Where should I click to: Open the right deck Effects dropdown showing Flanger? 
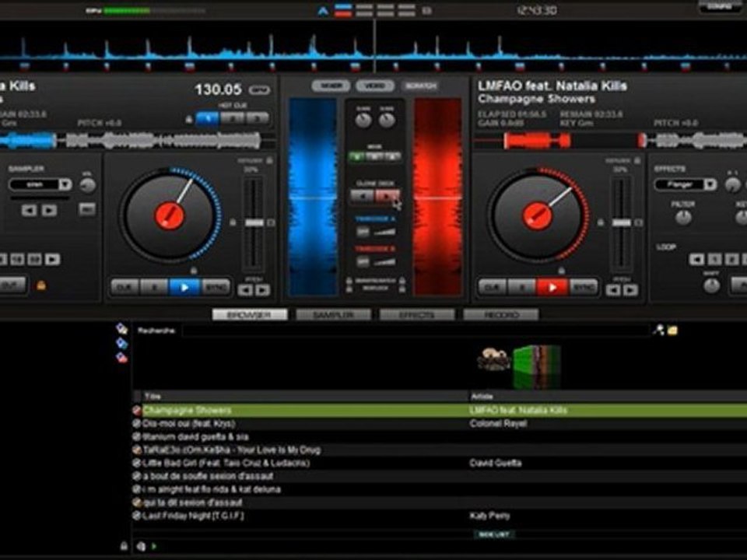click(x=710, y=184)
